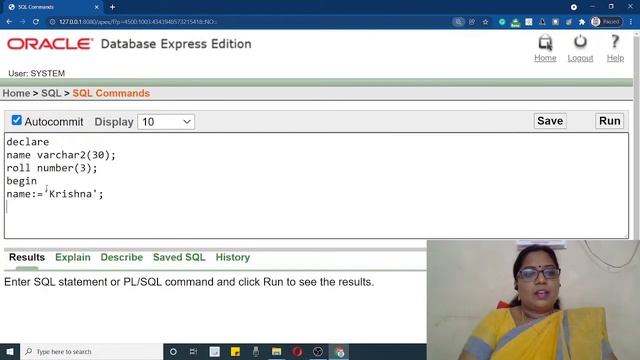640x360 pixels.
Task: Click the page vertical scrollbar
Action: pyautogui.click(x=636, y=135)
